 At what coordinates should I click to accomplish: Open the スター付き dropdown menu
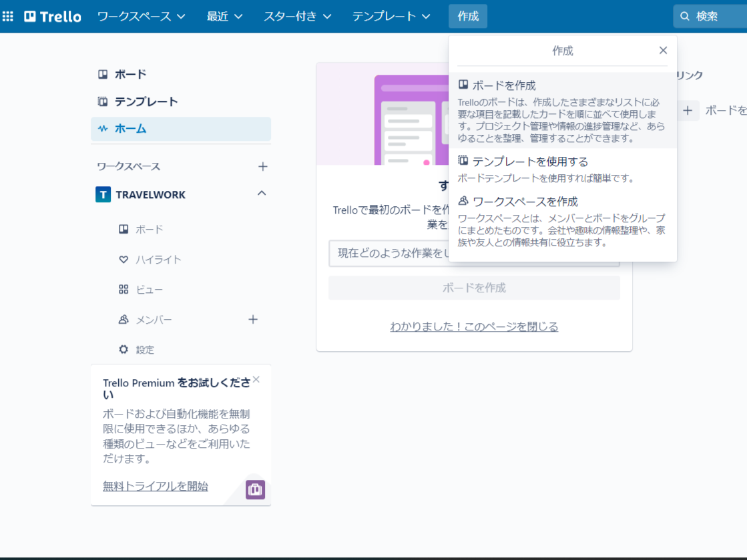[297, 16]
